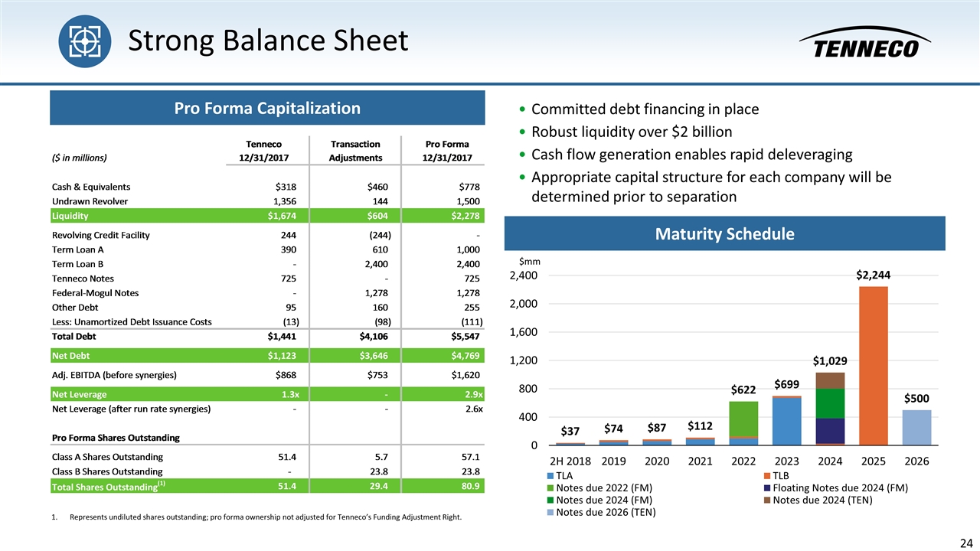Click the blue circular target icon
This screenshot has width=980, height=551.
click(x=85, y=41)
